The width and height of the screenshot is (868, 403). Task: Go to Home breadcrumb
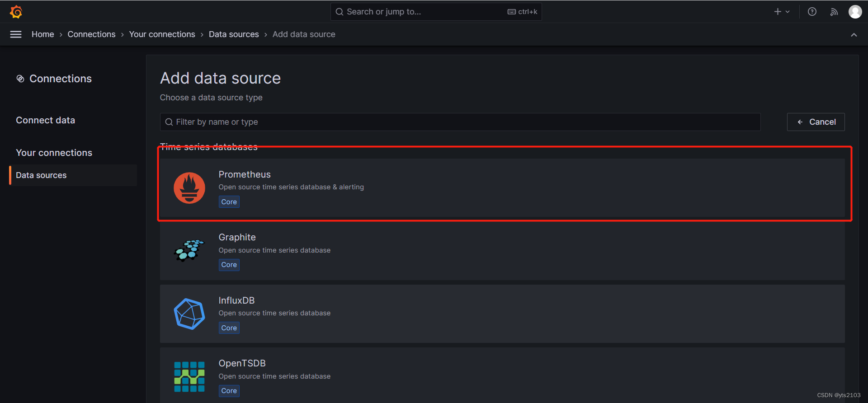pos(43,34)
